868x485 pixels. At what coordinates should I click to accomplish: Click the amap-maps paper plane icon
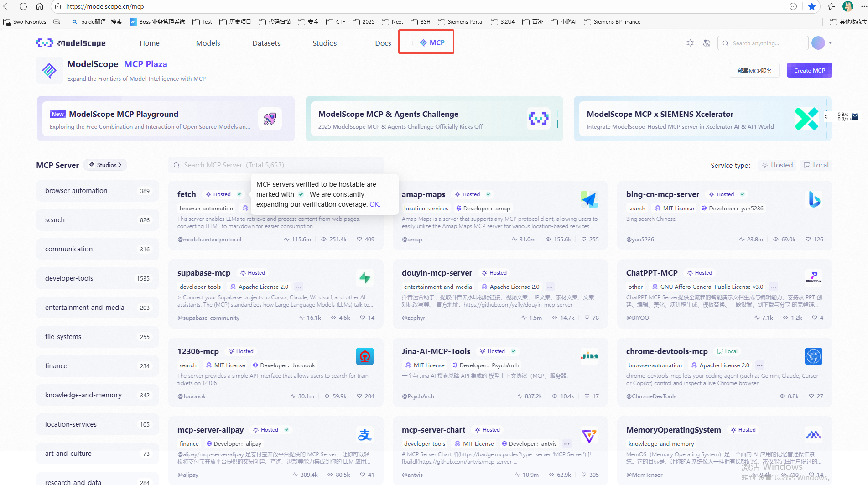point(589,199)
